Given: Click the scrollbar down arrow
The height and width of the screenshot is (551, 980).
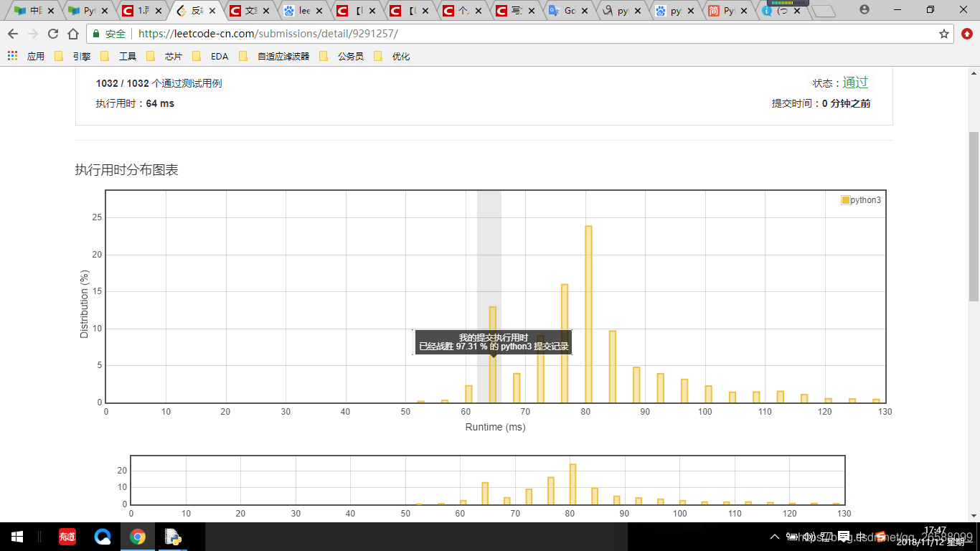Looking at the screenshot, I should coord(974,515).
